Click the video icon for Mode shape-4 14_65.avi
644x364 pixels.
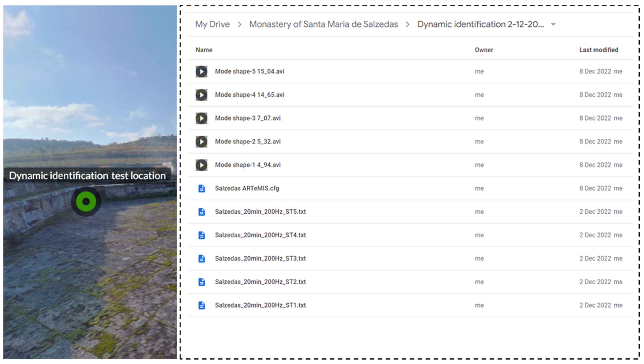click(201, 95)
